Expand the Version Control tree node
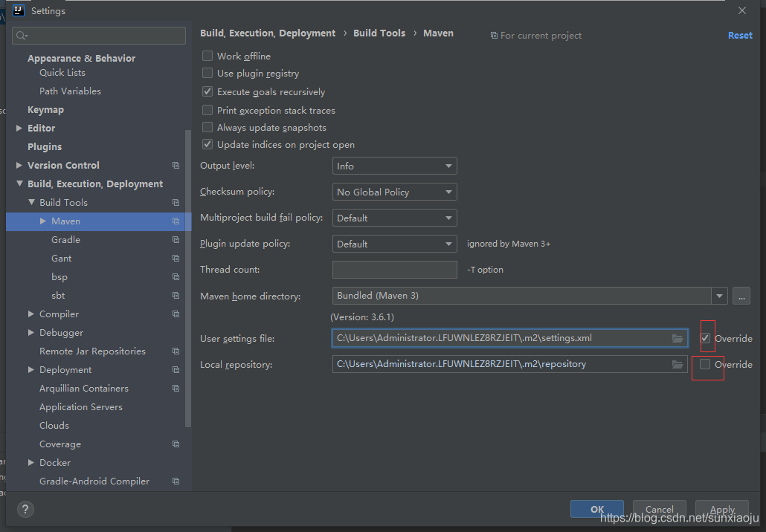The width and height of the screenshot is (766, 532). tap(19, 165)
